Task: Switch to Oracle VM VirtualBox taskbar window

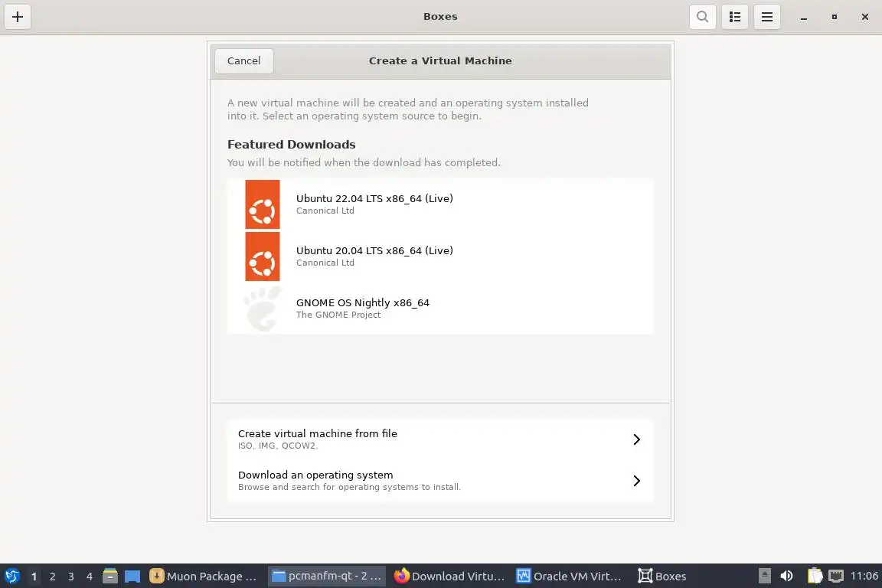Action: (570, 577)
